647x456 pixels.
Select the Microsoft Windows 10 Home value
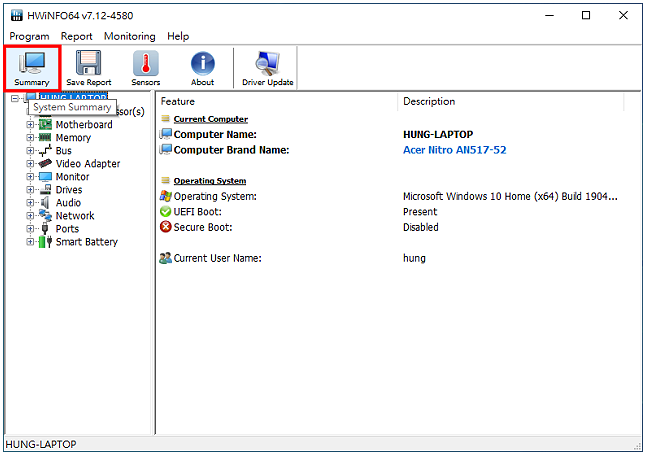click(x=510, y=196)
